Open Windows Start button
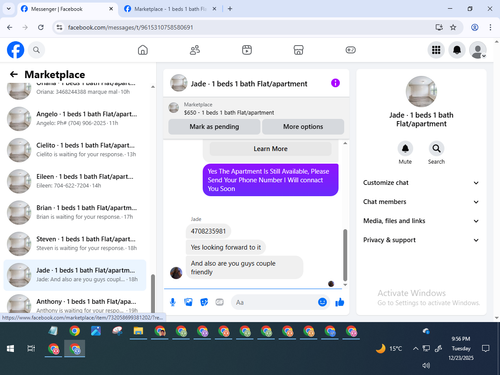The height and width of the screenshot is (375, 500). coord(10,349)
